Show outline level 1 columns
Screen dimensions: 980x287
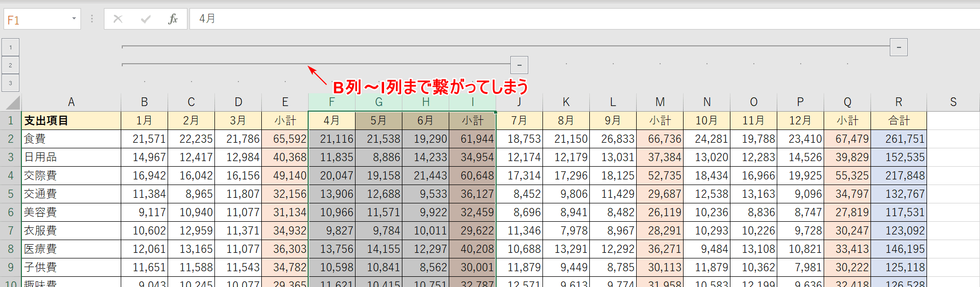[x=11, y=47]
